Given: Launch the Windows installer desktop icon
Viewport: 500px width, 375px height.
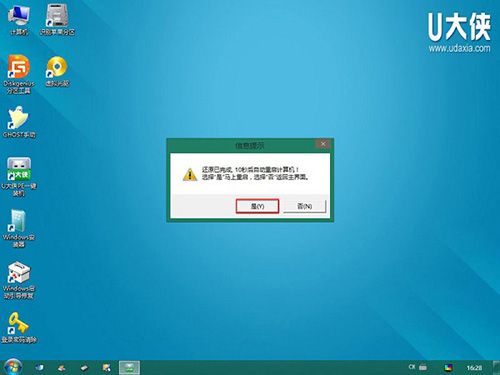Looking at the screenshot, I should pos(19,228).
